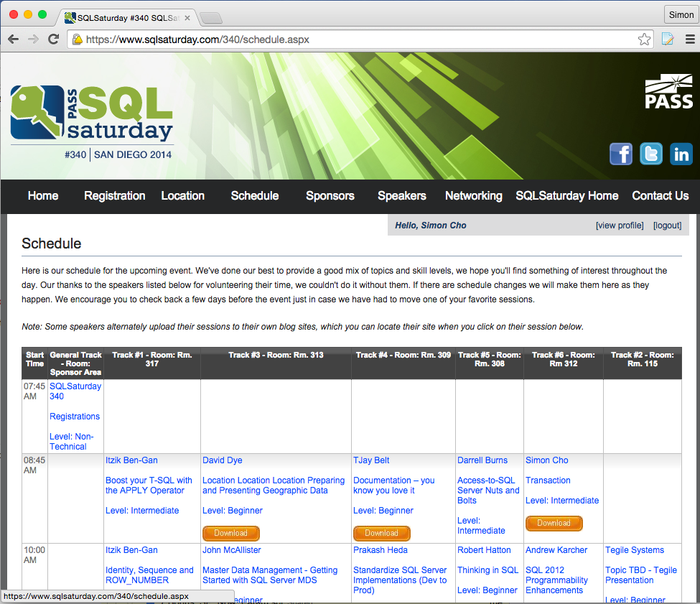Open SQLSaturday Home in navigation bar
700x604 pixels.
click(567, 195)
